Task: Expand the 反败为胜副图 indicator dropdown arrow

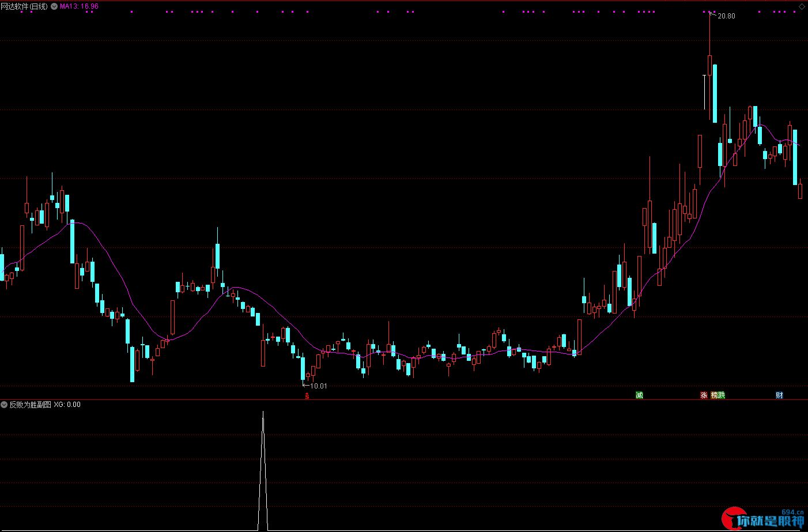Action: [x=4, y=405]
